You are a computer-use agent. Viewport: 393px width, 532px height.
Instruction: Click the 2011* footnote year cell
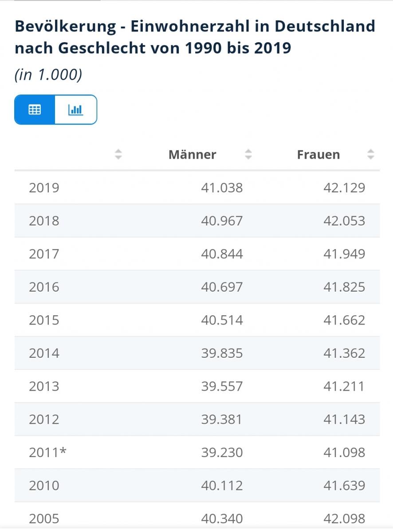(48, 452)
